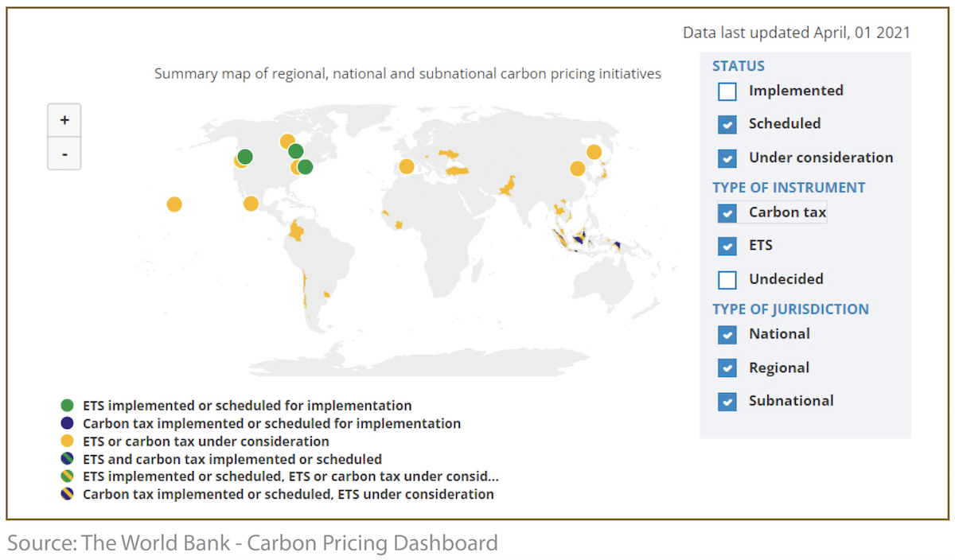This screenshot has width=955, height=560.
Task: Zoom in the map with plus button
Action: pos(64,120)
